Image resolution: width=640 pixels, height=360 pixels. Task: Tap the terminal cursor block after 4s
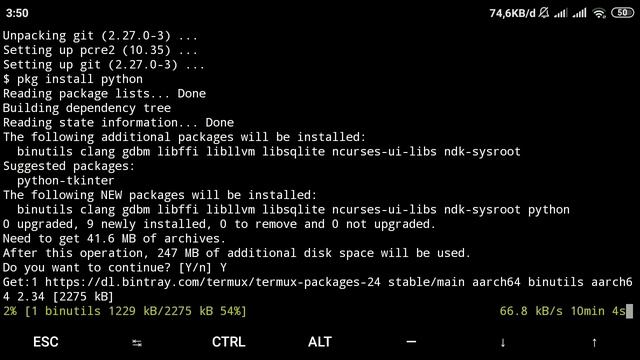click(629, 311)
